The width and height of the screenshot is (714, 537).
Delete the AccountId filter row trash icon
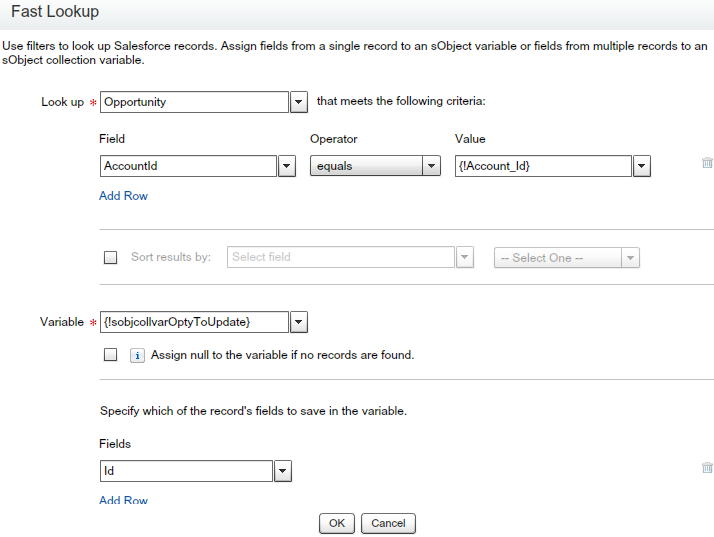[707, 162]
